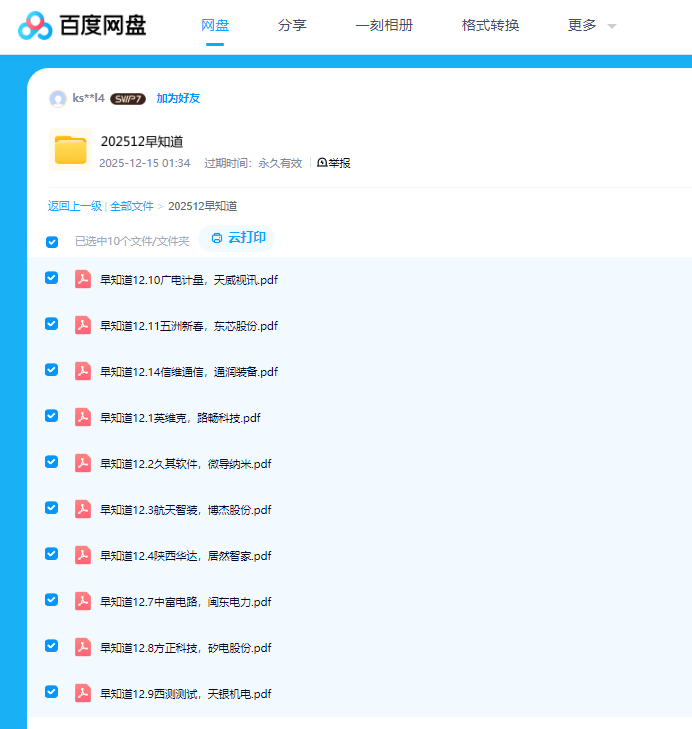Uncheck 早知道12.7中富电路 file checkbox
Screen dimensions: 692x729
click(52, 600)
